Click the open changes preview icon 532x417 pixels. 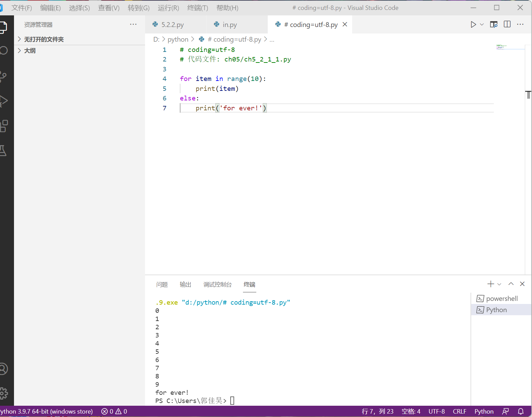[x=493, y=25]
